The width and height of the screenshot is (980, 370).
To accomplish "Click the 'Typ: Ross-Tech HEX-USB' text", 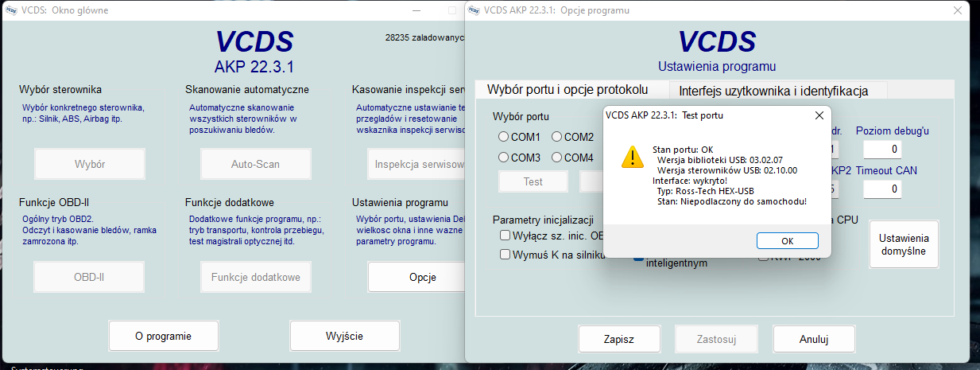I will [x=706, y=191].
